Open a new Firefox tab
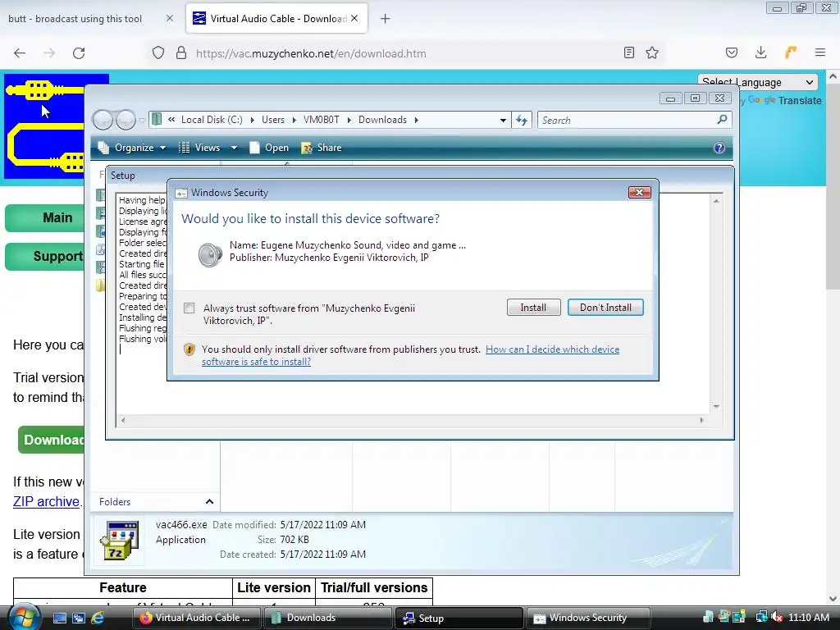The height and width of the screenshot is (630, 840). click(x=385, y=19)
